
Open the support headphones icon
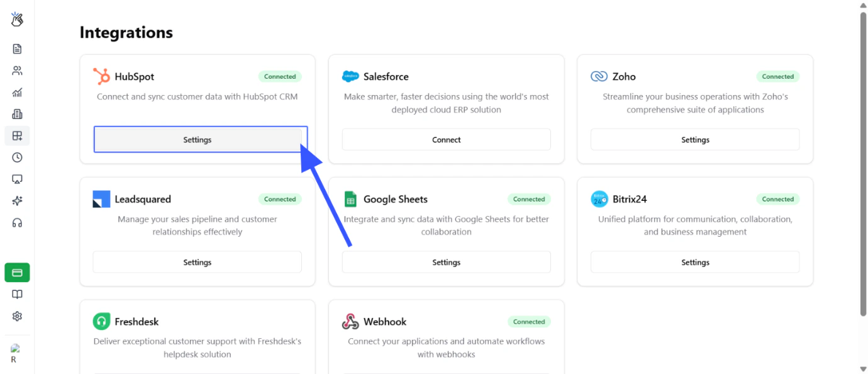point(16,223)
